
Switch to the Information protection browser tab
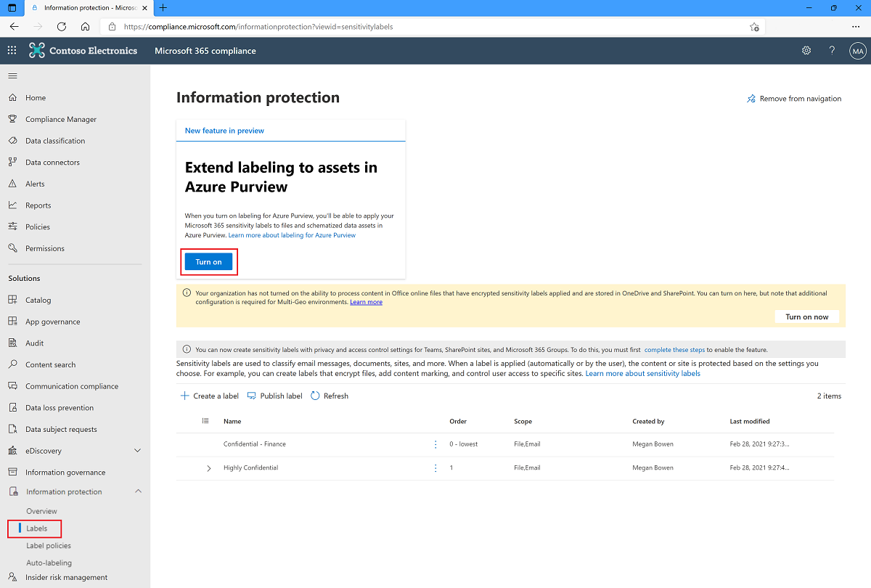(x=89, y=8)
